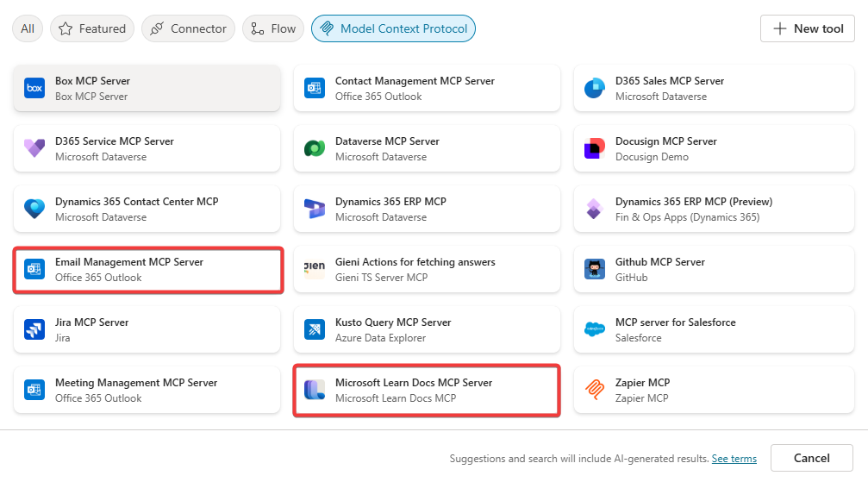Screen dimensions: 868x482
Task: Click the Microsoft Learn Docs icon
Action: click(315, 390)
